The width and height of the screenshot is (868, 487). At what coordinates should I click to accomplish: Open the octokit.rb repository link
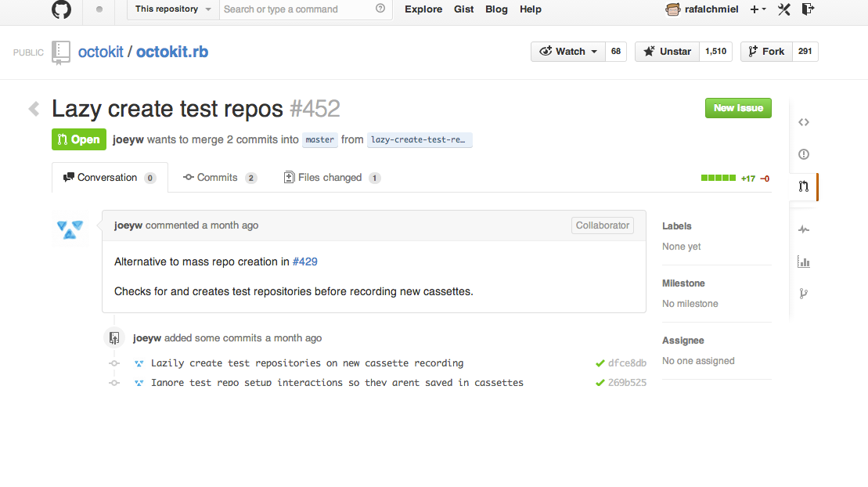(x=172, y=52)
